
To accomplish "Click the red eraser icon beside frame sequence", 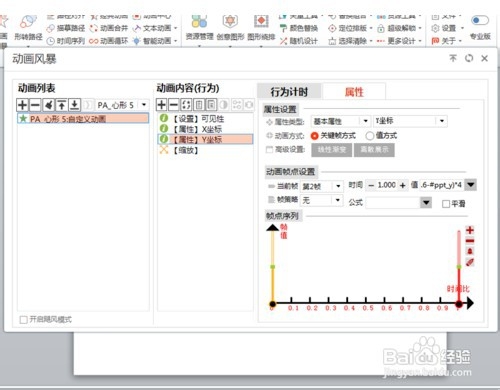I will 470,262.
